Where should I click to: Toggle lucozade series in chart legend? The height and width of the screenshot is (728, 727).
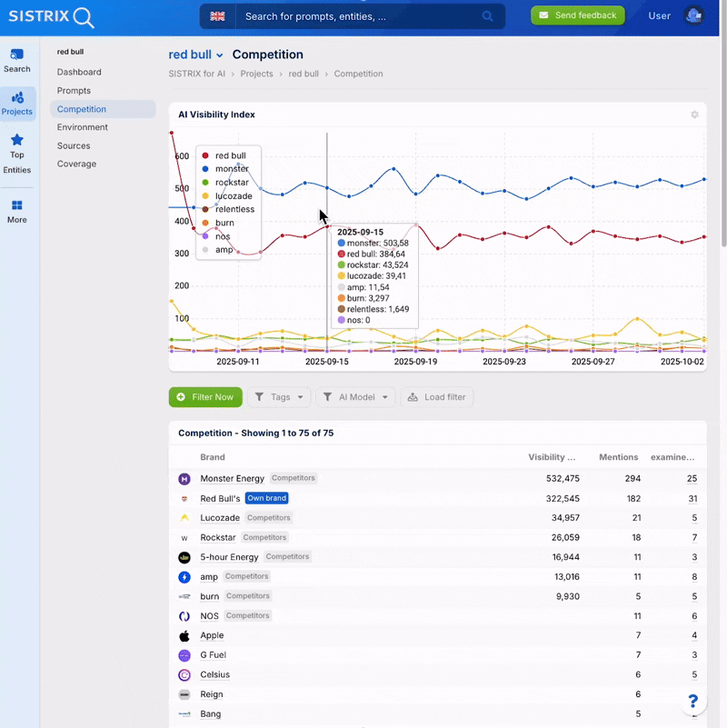coord(234,195)
